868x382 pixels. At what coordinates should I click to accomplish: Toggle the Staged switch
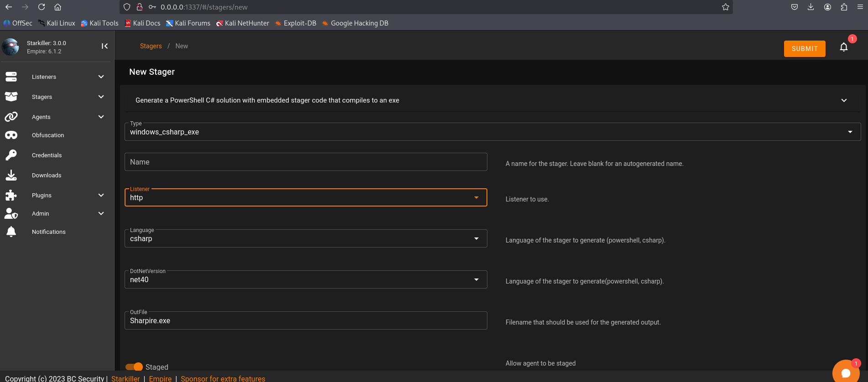tap(134, 367)
